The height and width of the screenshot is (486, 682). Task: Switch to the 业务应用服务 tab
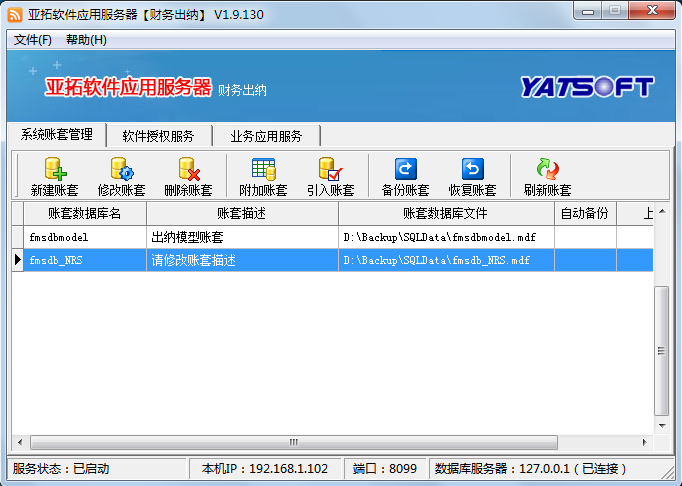point(265,136)
